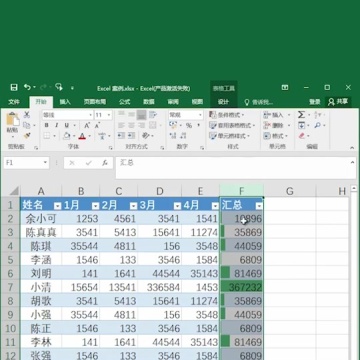Screen dimensions: 360x360
Task: Open the number format 常规 dropdown
Action: 200,115
